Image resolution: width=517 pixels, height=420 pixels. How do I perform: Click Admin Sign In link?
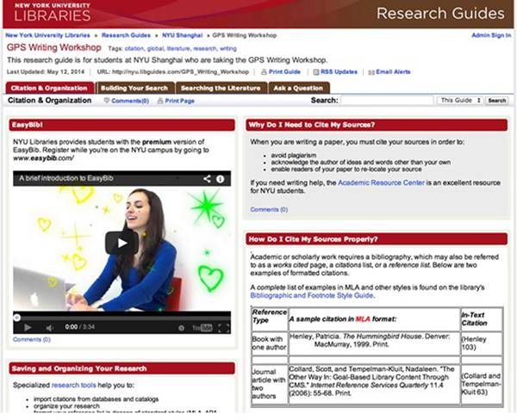(490, 35)
